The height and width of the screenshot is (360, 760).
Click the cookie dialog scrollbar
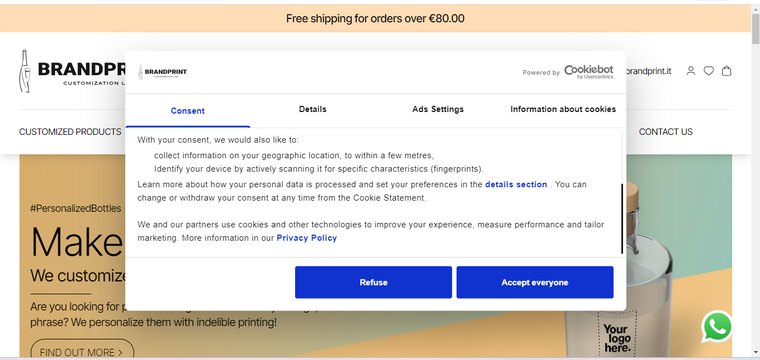(621, 219)
